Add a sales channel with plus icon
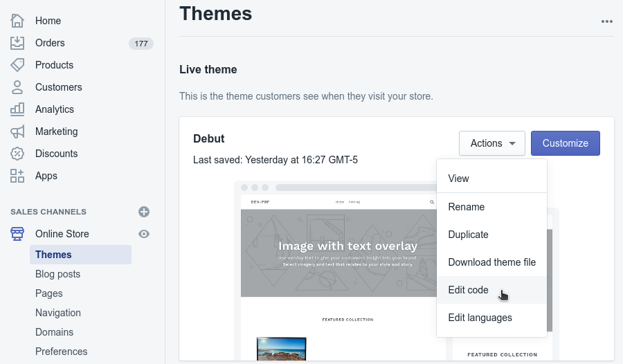The image size is (623, 364). coord(144,212)
